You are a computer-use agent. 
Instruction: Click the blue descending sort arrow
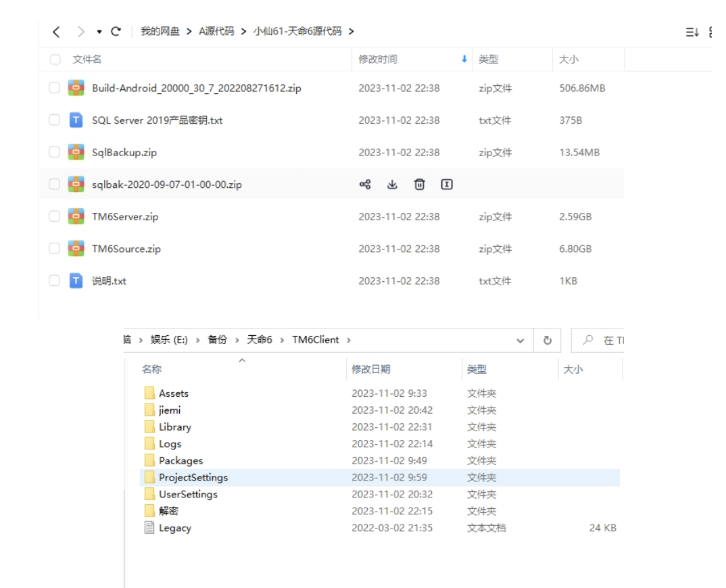(464, 59)
